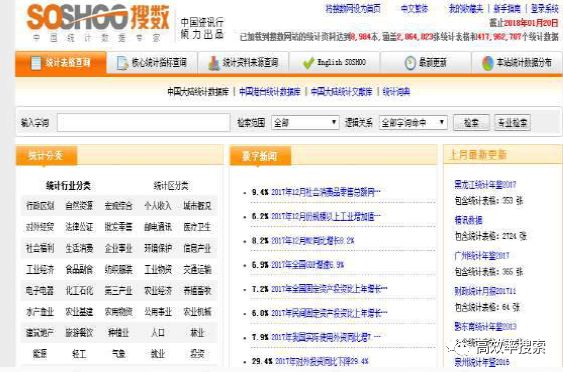Click the clock icon for 最新更新

click(x=410, y=63)
